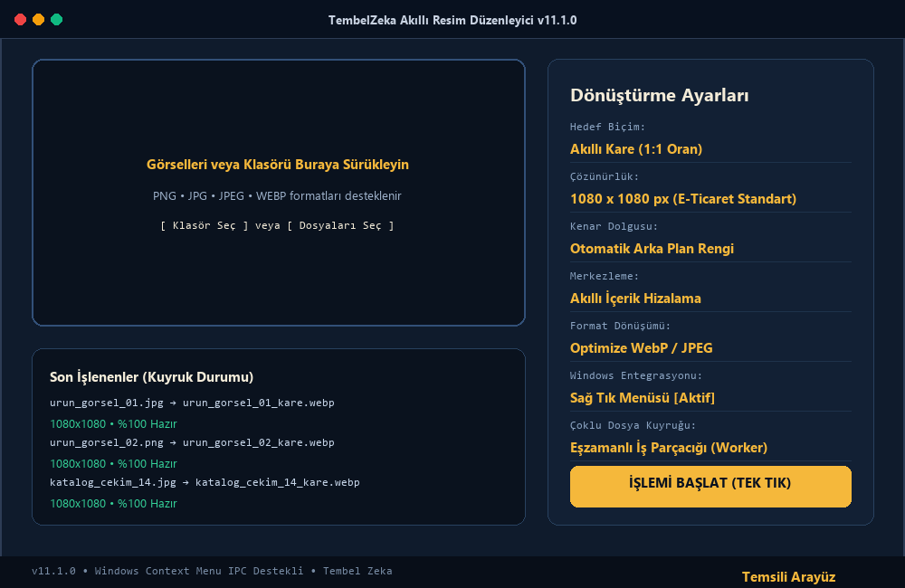Click the Merkezleme label

pyautogui.click(x=605, y=276)
